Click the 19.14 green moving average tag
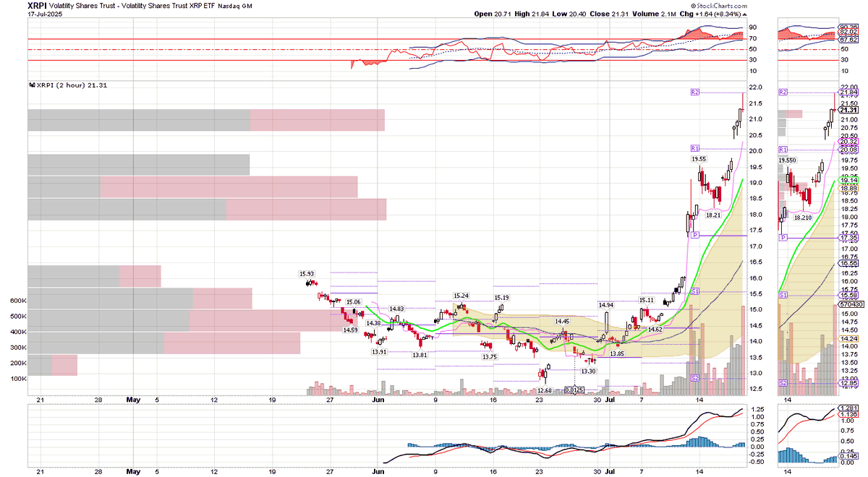The image size is (868, 477). (x=848, y=180)
